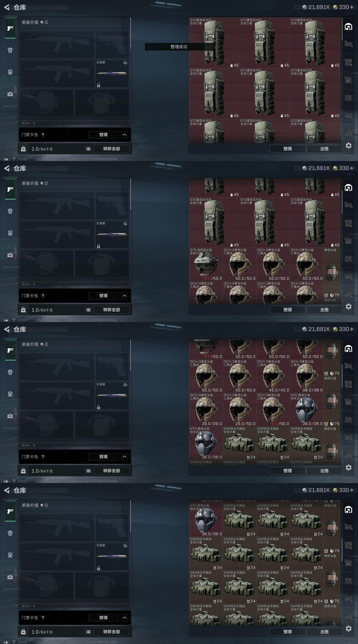Viewport: 358px width, 644px height.
Task: Select stash extension IV icon in fourth screenshot
Action: (349, 563)
